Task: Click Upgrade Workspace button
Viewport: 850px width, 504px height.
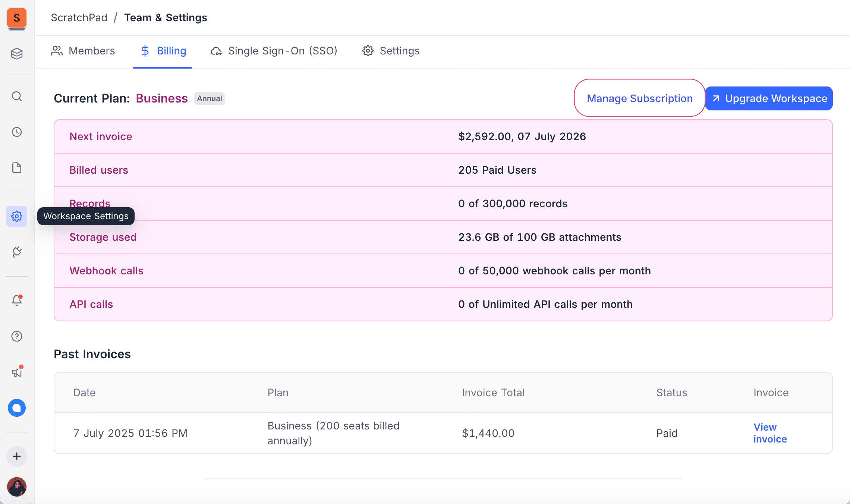Action: coord(769,98)
